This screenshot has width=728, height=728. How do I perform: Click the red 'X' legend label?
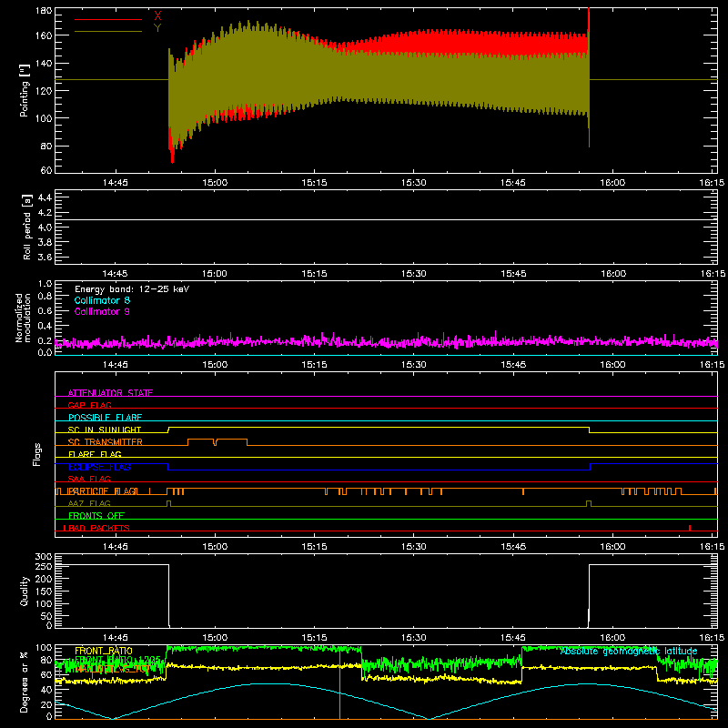coord(157,16)
